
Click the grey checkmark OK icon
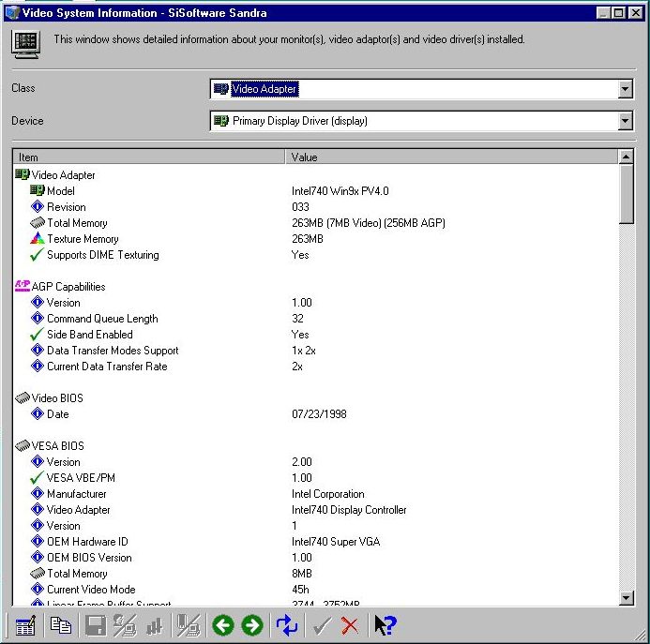[x=322, y=626]
